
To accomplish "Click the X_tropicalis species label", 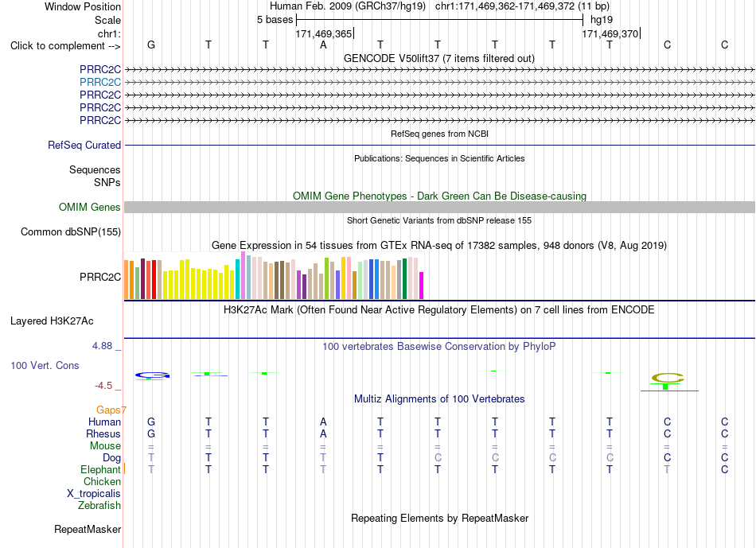I will (94, 494).
